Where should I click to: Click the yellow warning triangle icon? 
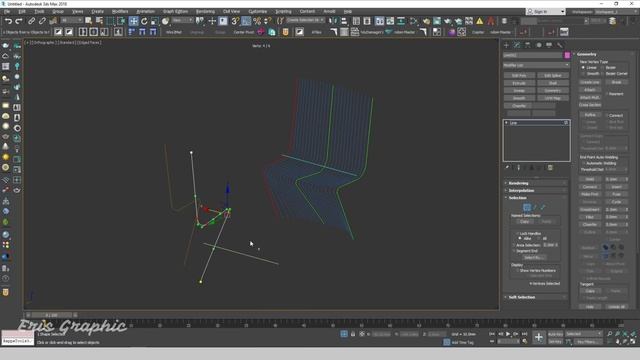click(480, 21)
